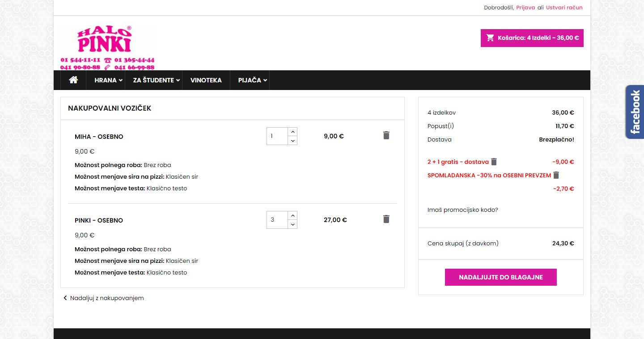Open the VINOTEKA menu item
This screenshot has width=644, height=339.
[206, 80]
